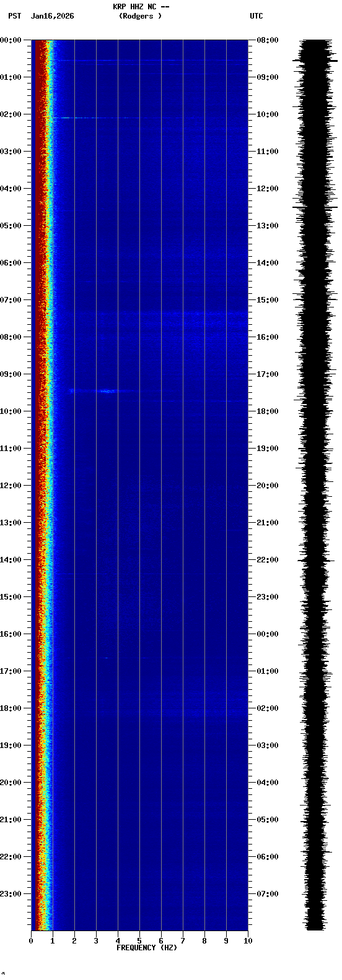Image resolution: width=342 pixels, height=980 pixels.
Task: Click the cyan signal blob near 09:30 PST
Action: pos(107,391)
